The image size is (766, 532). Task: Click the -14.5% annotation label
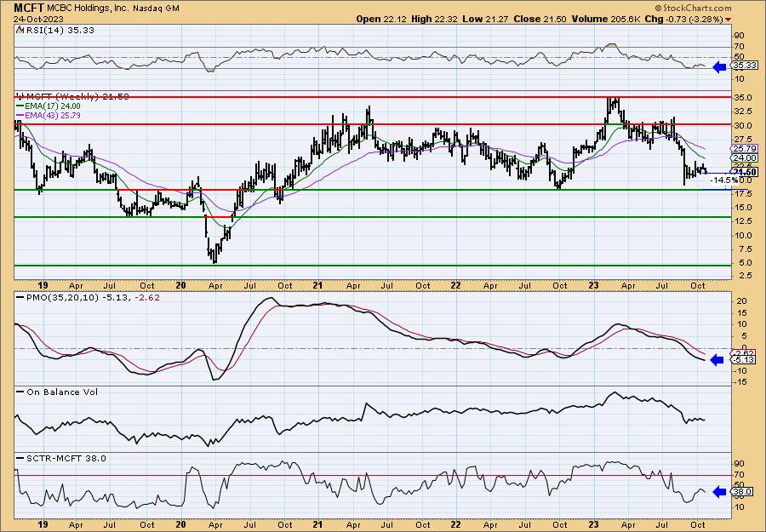tap(723, 180)
